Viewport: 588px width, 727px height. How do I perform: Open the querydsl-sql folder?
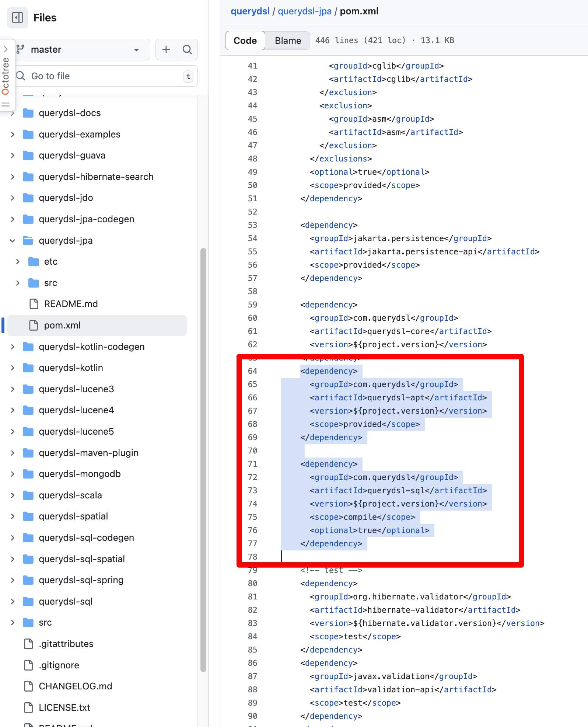tap(66, 602)
